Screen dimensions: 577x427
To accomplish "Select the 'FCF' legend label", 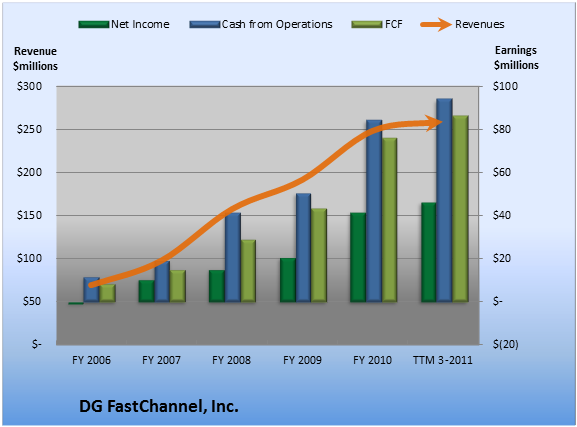I will [x=393, y=24].
